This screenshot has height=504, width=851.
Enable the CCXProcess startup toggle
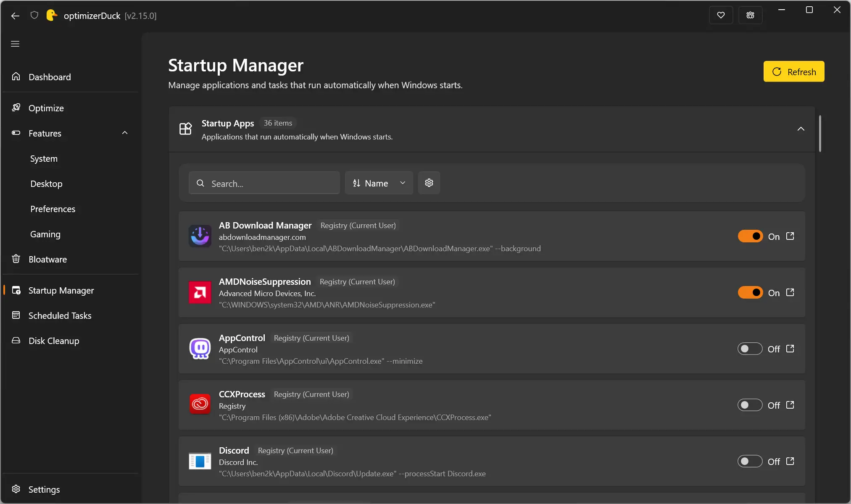click(x=750, y=405)
